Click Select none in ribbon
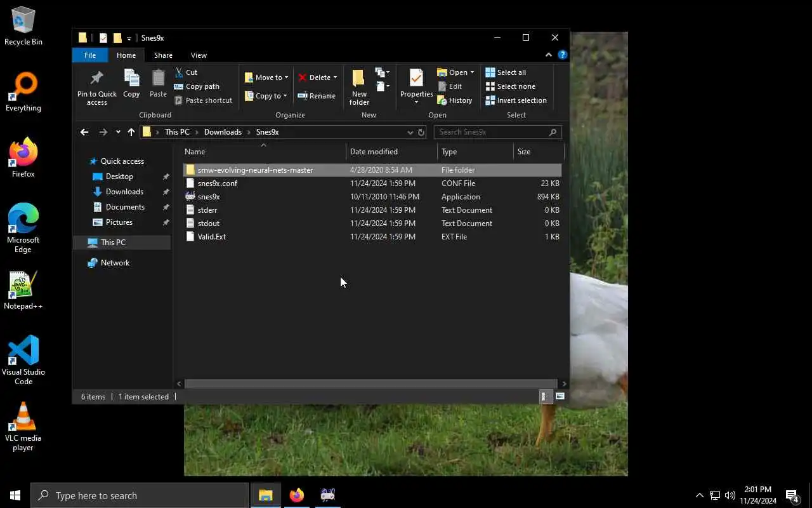The width and height of the screenshot is (812, 508). pyautogui.click(x=510, y=86)
